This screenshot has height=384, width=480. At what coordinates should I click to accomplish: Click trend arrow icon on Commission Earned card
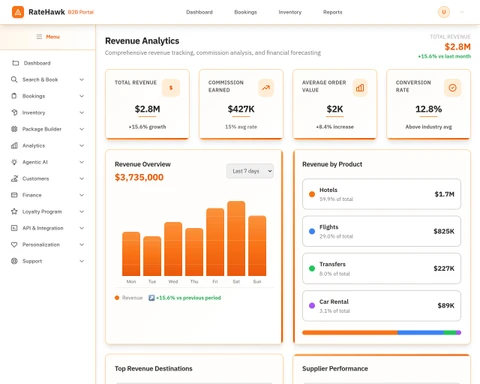click(266, 88)
